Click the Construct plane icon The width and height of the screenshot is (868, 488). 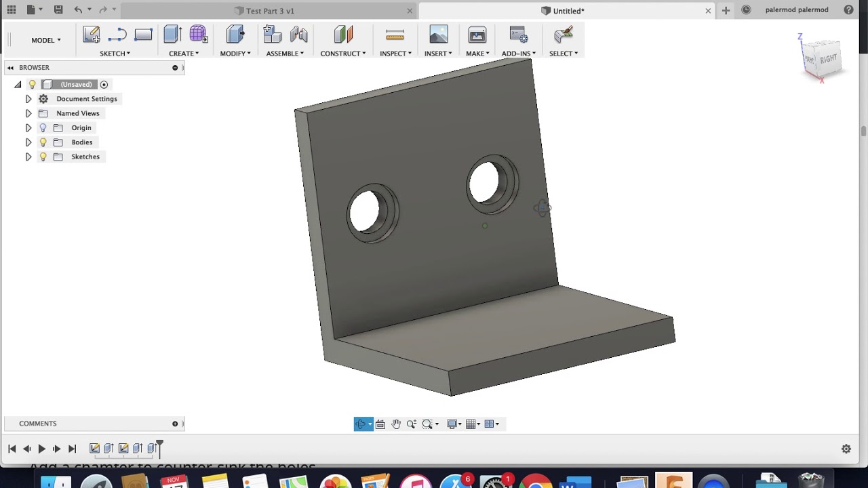343,35
